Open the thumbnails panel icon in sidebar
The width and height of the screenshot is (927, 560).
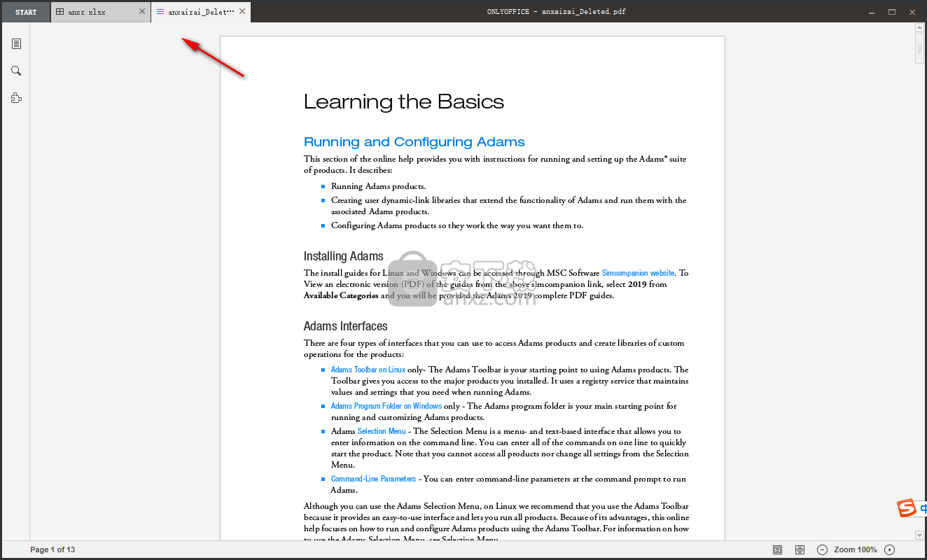coord(16,44)
